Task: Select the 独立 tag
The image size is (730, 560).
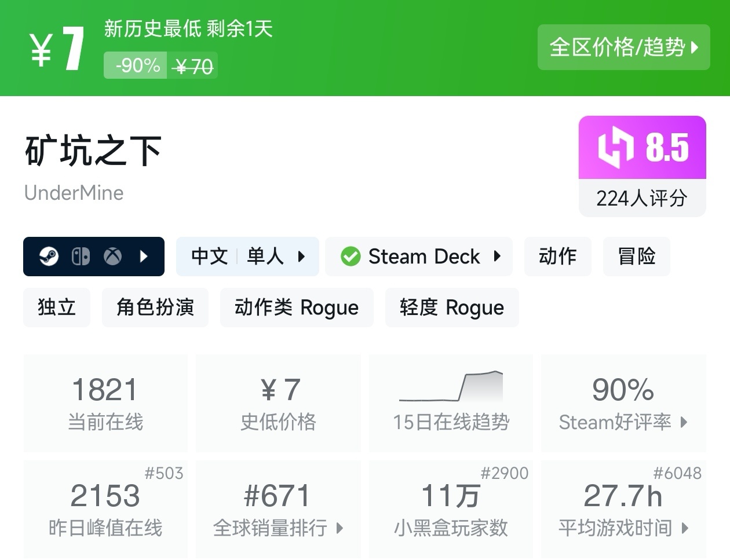Action: (x=57, y=307)
